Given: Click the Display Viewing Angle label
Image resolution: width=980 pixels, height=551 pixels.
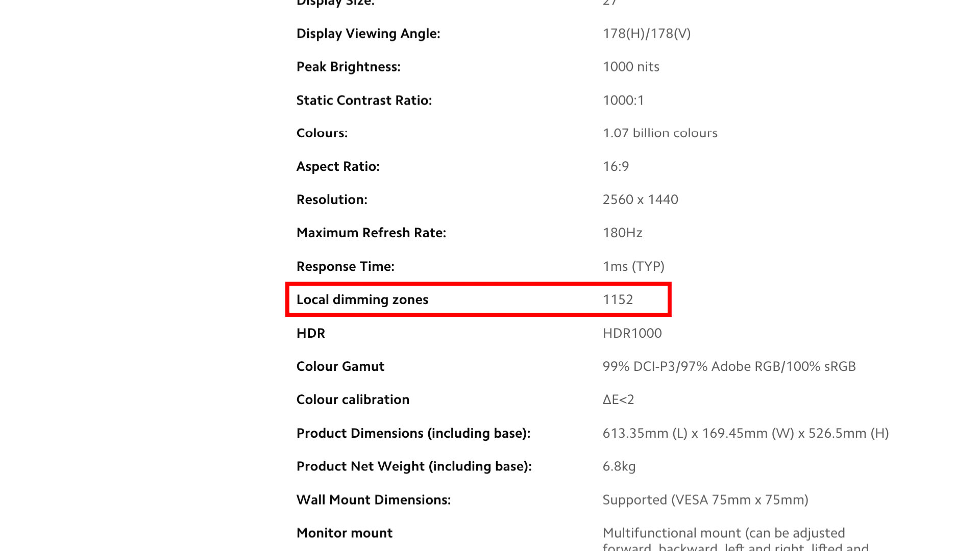Looking at the screenshot, I should pos(368,34).
